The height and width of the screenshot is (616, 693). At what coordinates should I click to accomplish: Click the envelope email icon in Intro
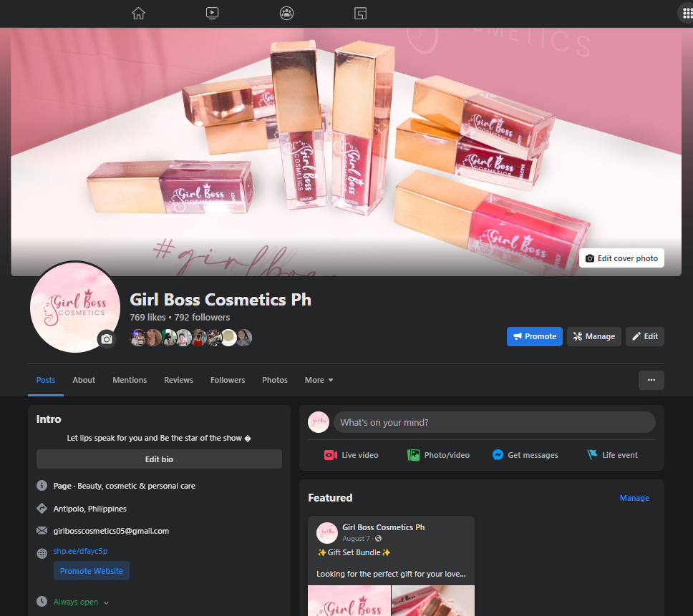[42, 530]
